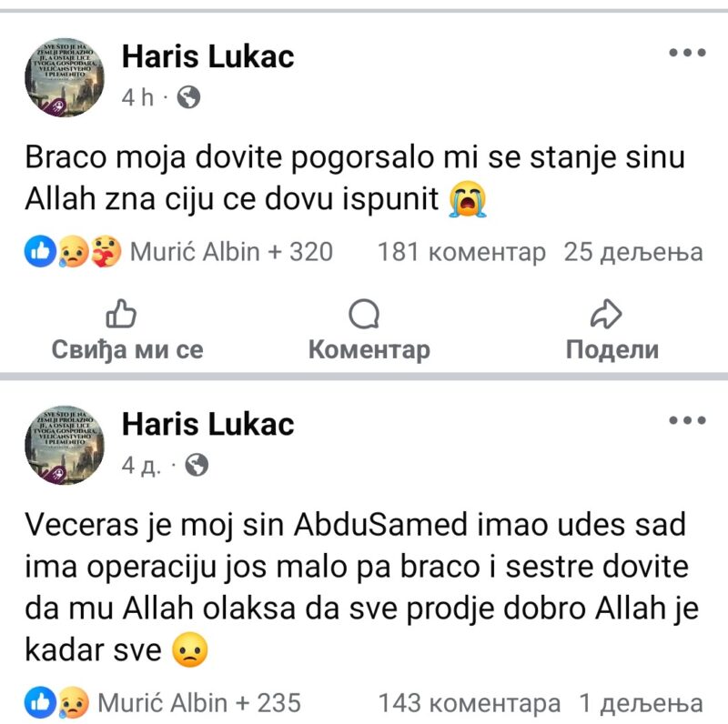Open the first post's three-dot options menu
Viewport: 728px width, 724px height.
click(687, 54)
